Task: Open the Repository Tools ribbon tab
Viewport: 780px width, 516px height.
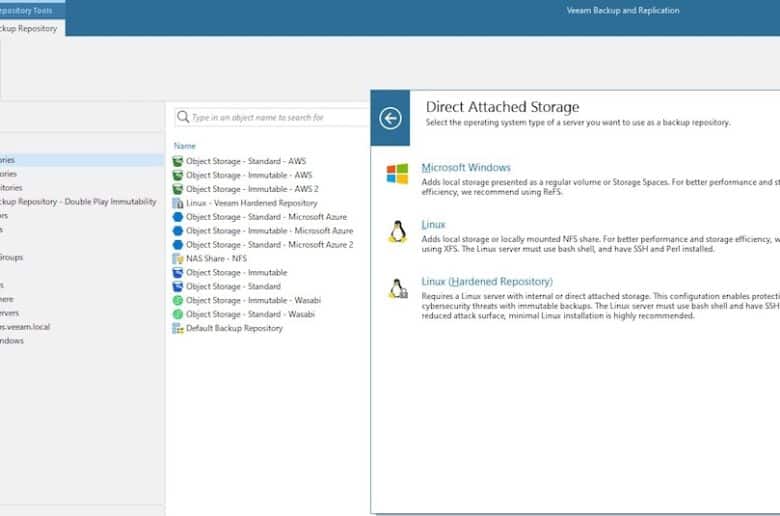Action: point(31,10)
